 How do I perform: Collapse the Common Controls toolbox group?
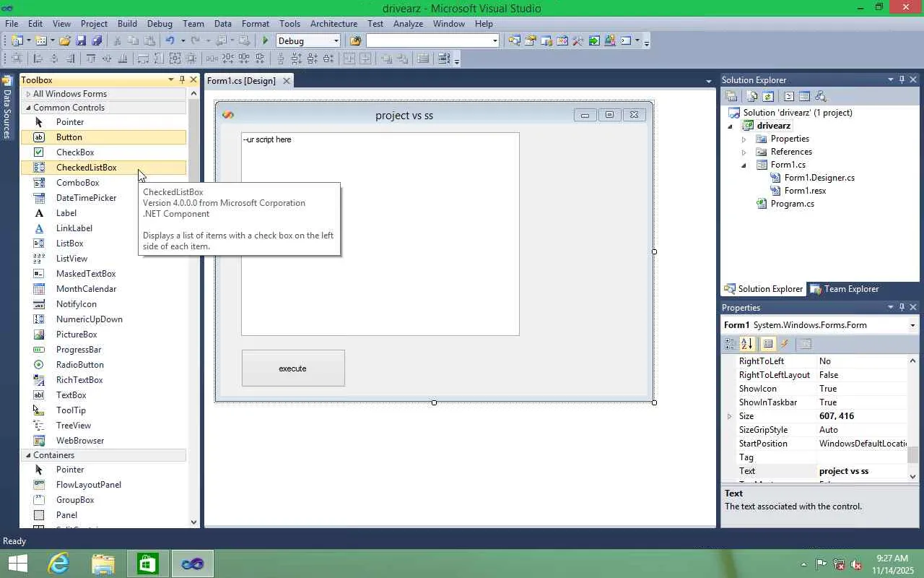(x=28, y=108)
